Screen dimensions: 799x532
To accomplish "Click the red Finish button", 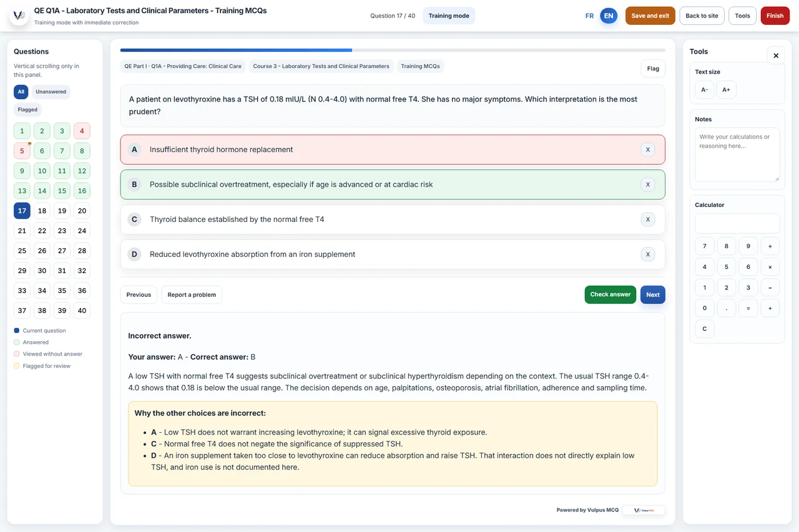I will pos(775,16).
